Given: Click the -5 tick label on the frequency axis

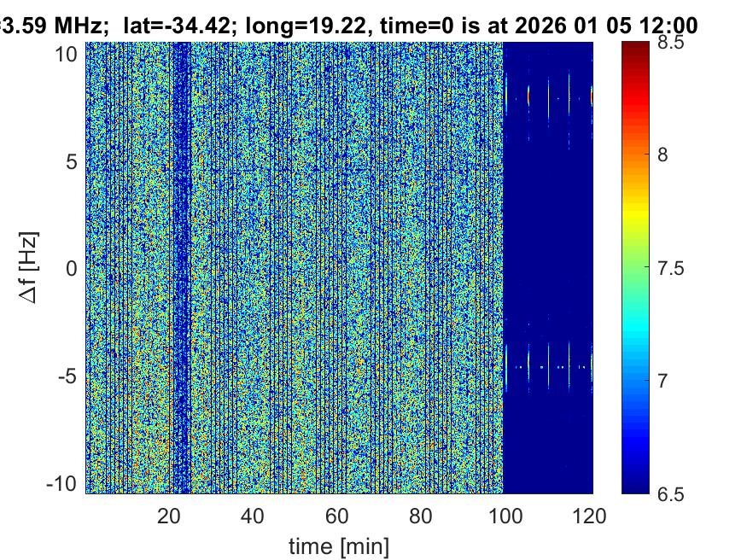Looking at the screenshot, I should (67, 376).
